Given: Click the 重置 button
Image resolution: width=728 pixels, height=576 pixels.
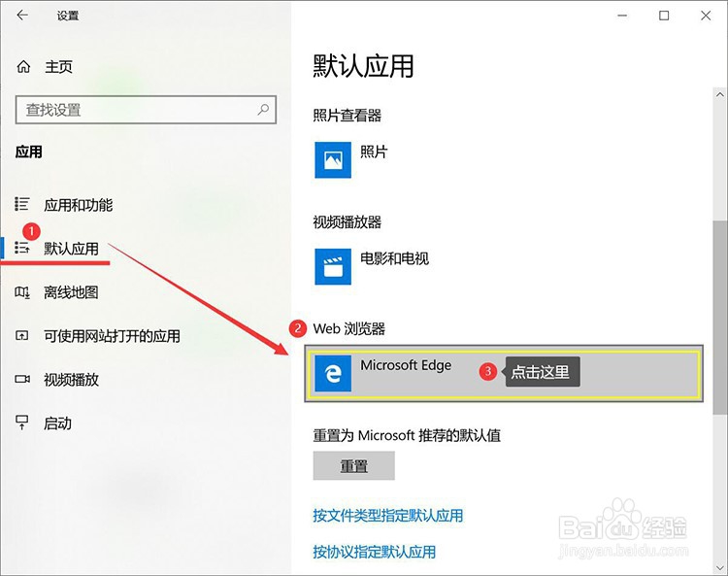Looking at the screenshot, I should [353, 465].
